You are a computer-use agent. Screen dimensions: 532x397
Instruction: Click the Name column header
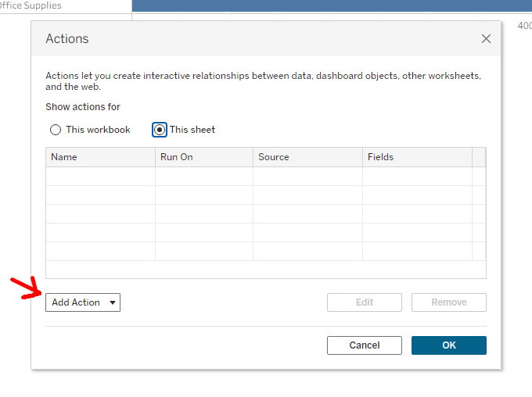click(100, 157)
